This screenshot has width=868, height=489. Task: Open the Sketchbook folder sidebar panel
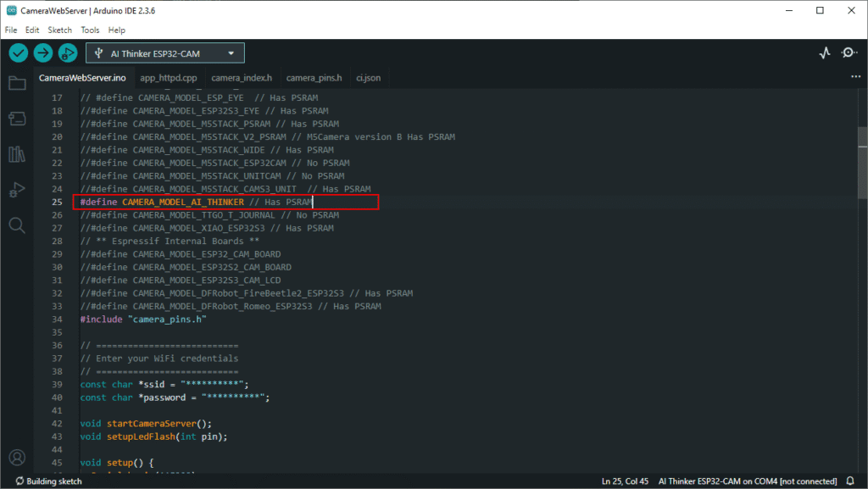(x=16, y=83)
